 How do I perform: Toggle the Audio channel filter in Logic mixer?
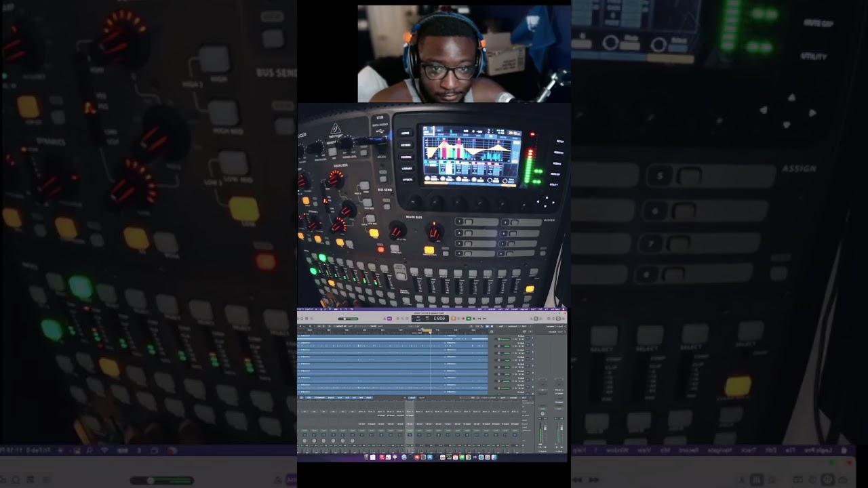tap(369, 398)
